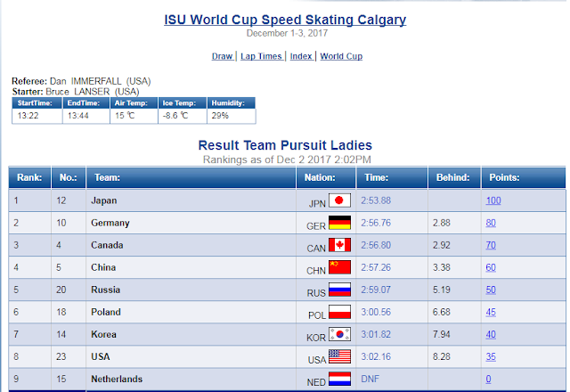Open ISU World Cup Speed Skating Calgary title
Image resolution: width=570 pixels, height=392 pixels.
click(x=285, y=20)
